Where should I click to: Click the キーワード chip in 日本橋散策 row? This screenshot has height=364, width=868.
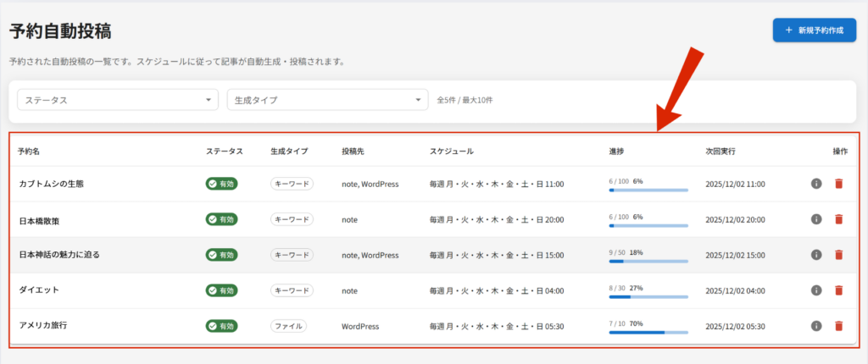(x=292, y=219)
